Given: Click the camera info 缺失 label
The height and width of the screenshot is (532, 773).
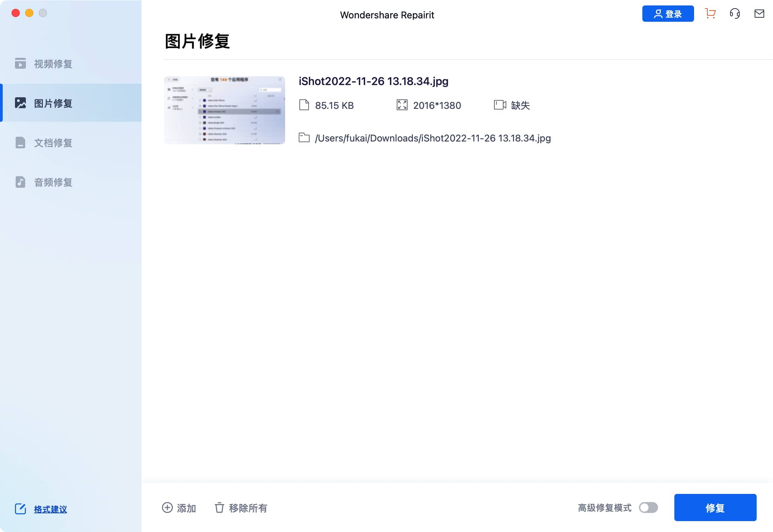Looking at the screenshot, I should [521, 105].
